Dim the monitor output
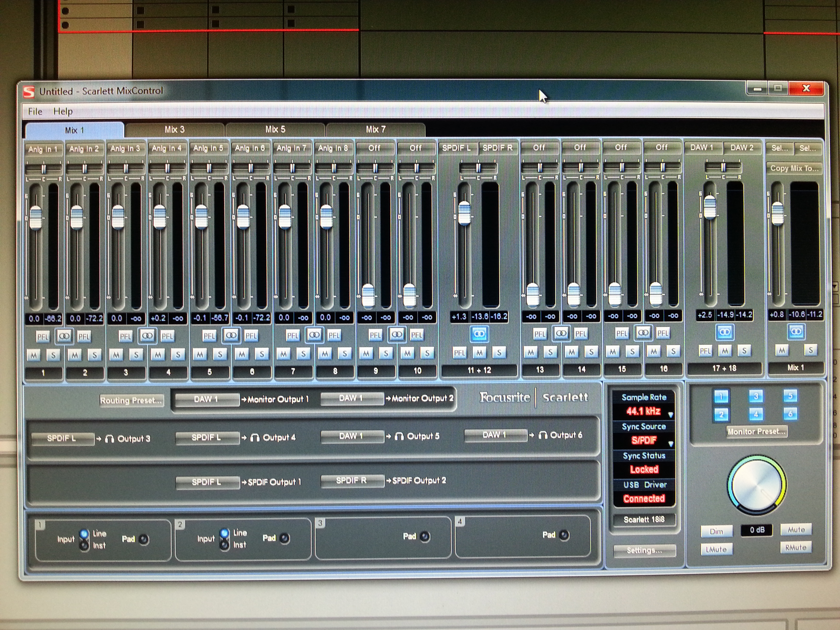Screen dimensions: 840x630 coord(716,531)
